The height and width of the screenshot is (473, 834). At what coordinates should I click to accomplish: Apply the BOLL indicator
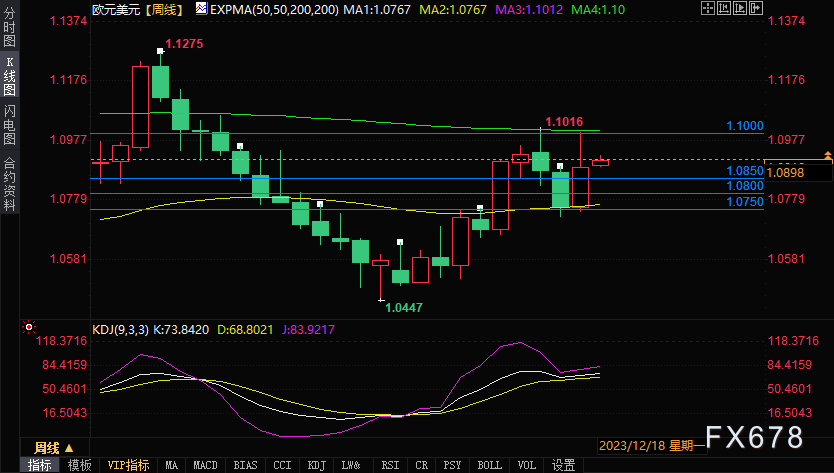pyautogui.click(x=489, y=465)
